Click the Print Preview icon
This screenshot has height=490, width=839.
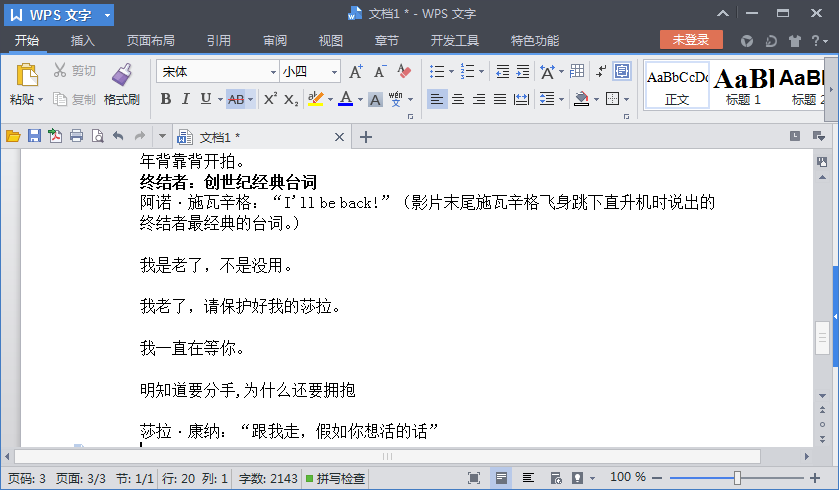(x=97, y=137)
